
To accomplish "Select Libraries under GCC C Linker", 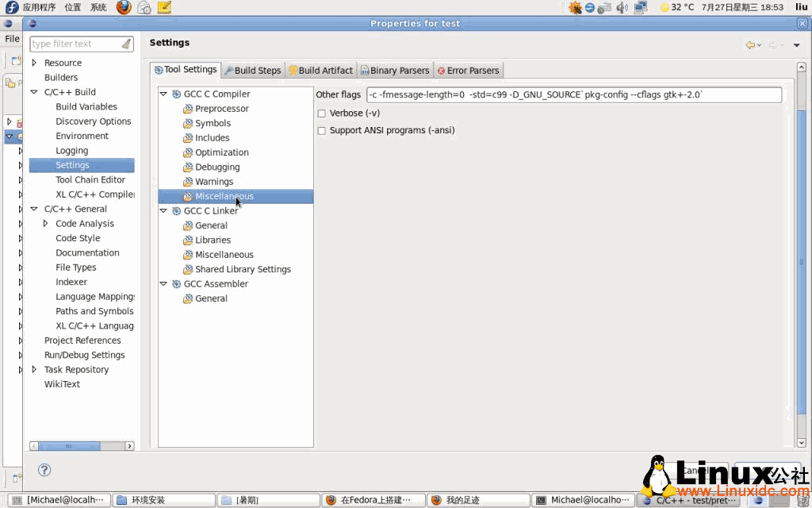I will point(213,240).
